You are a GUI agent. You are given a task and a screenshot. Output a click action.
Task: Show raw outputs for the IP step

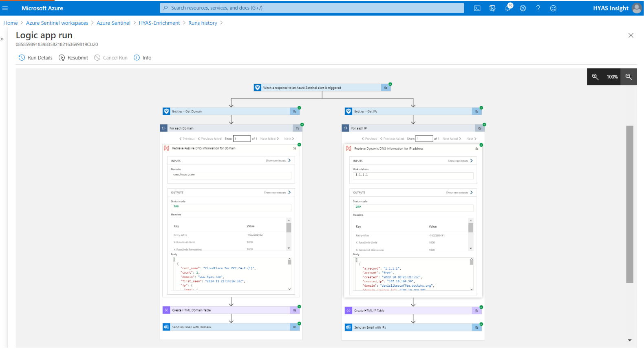[459, 193]
